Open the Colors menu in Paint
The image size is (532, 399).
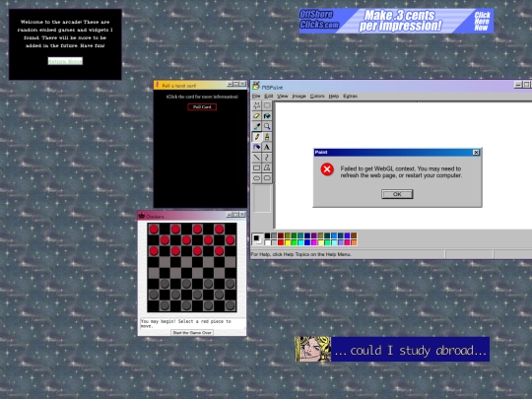(317, 96)
